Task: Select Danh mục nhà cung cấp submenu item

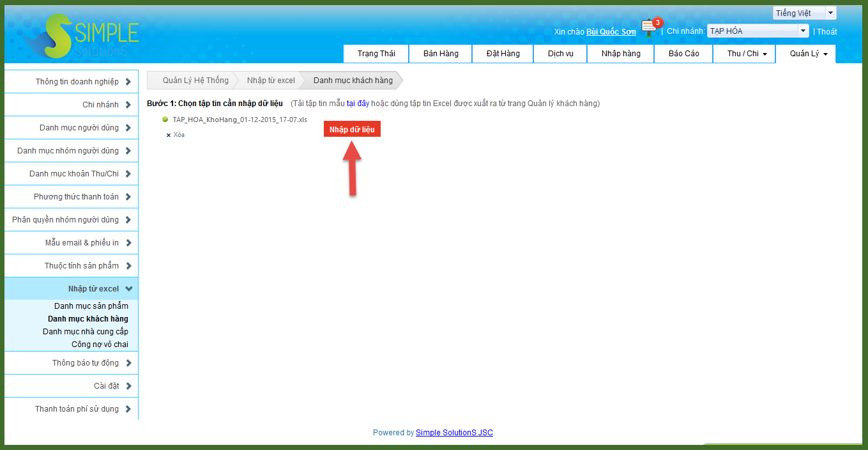Action: (x=86, y=332)
